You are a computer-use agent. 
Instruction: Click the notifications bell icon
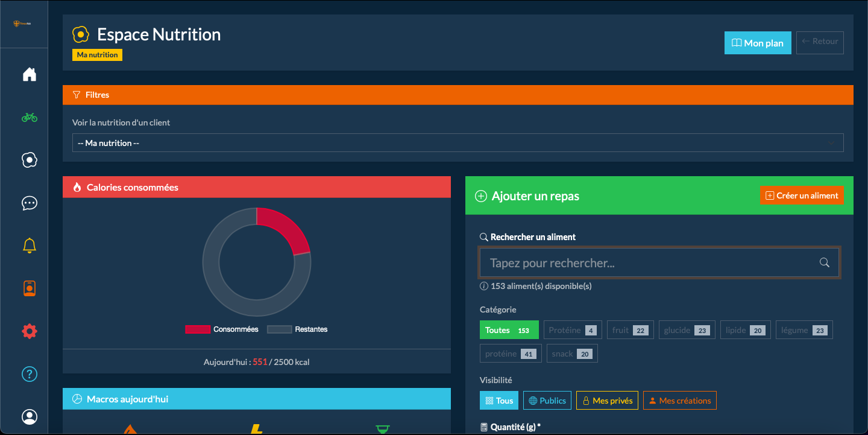point(30,246)
